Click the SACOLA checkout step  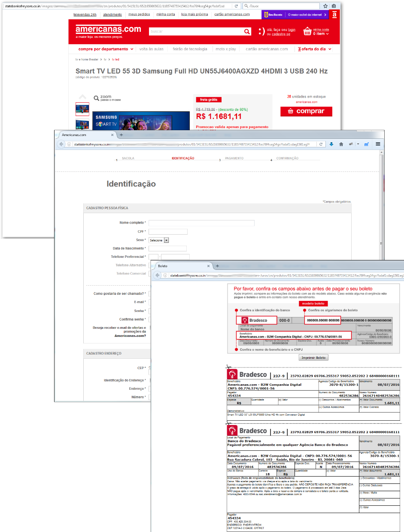[x=128, y=158]
